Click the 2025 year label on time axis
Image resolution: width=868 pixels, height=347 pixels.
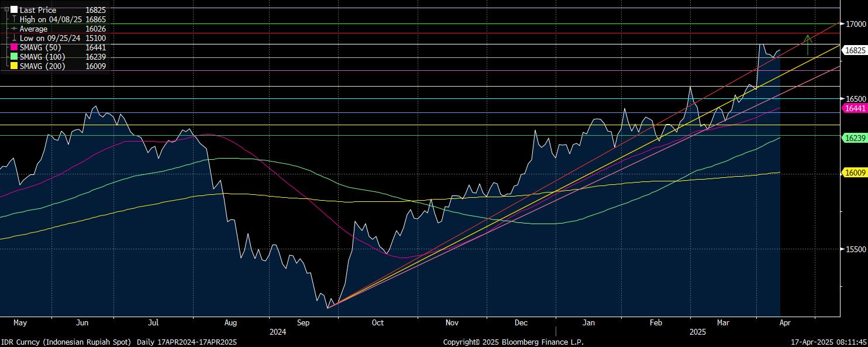697,332
